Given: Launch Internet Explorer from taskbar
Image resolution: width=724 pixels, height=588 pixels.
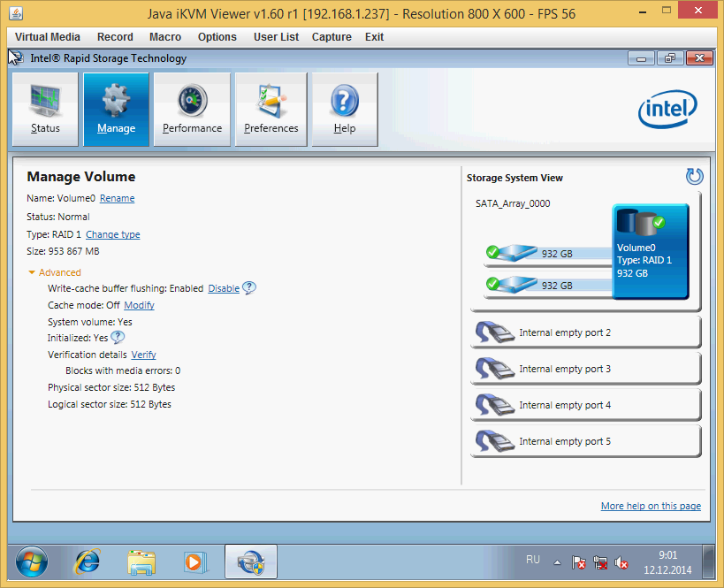Looking at the screenshot, I should (88, 561).
